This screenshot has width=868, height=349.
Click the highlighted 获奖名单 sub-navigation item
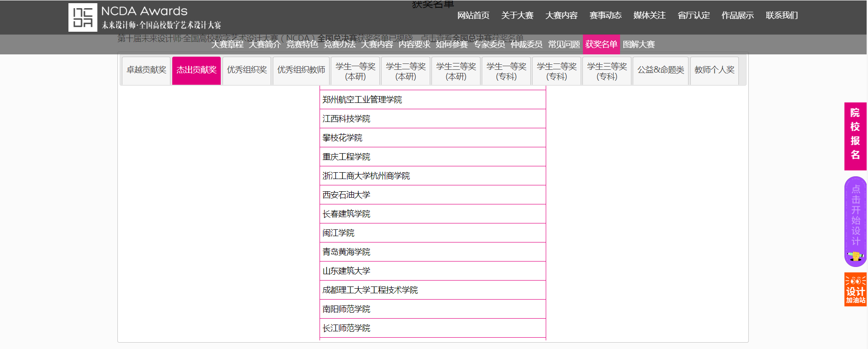601,44
